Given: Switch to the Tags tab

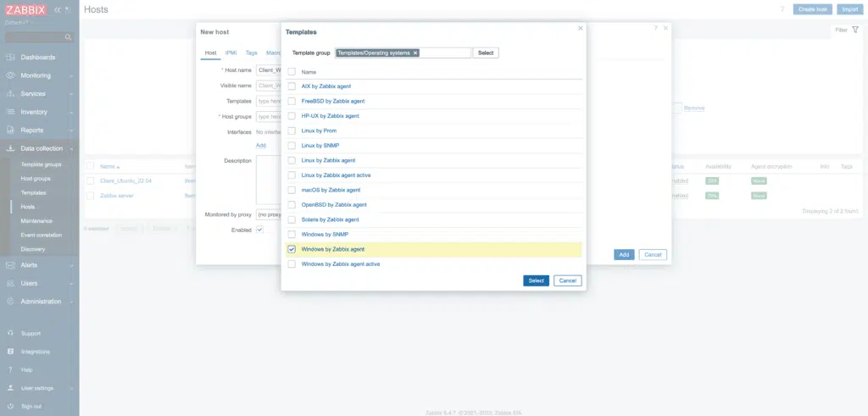Looking at the screenshot, I should 251,53.
